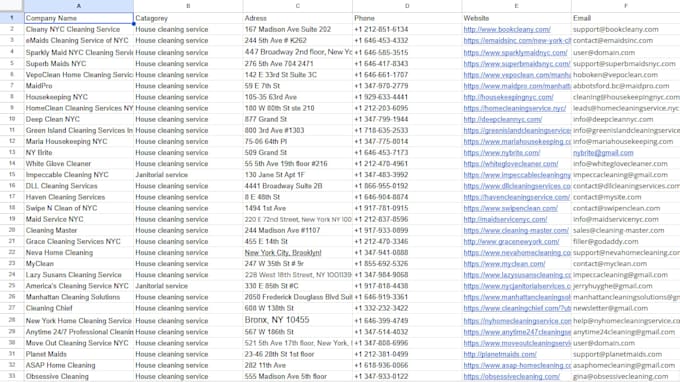Click the '167 Madison Ave Suite 202' address cell
The width and height of the screenshot is (680, 382).
[298, 29]
